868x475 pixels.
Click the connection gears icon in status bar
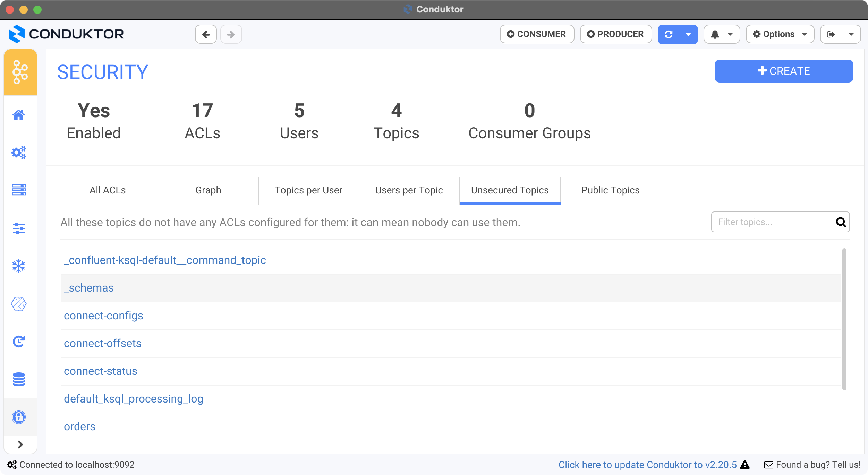coord(12,465)
